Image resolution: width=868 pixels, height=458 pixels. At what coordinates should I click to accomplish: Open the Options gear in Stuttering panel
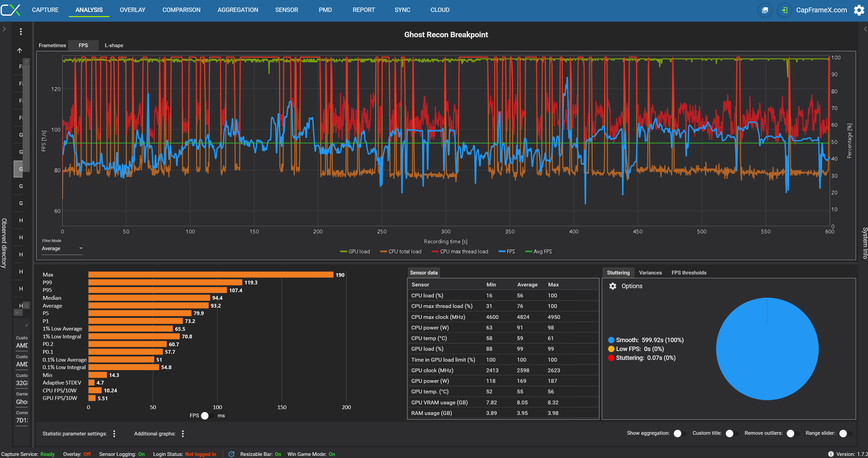pyautogui.click(x=613, y=286)
